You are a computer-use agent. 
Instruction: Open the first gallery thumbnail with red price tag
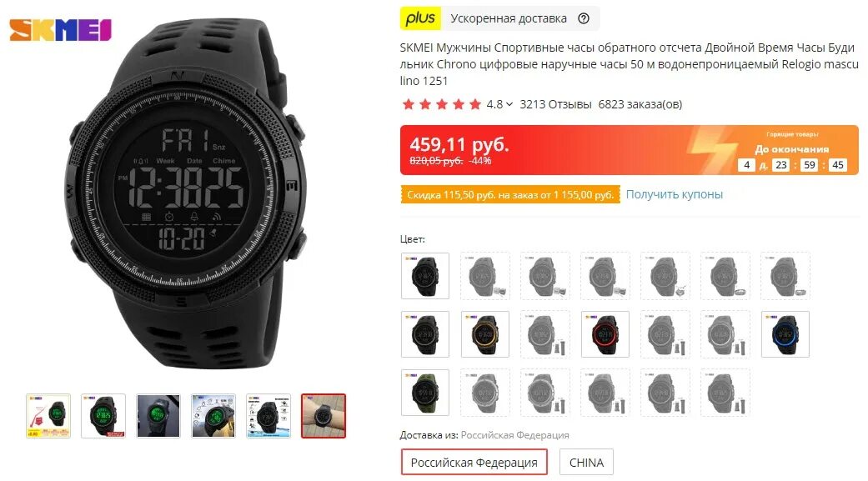point(48,416)
